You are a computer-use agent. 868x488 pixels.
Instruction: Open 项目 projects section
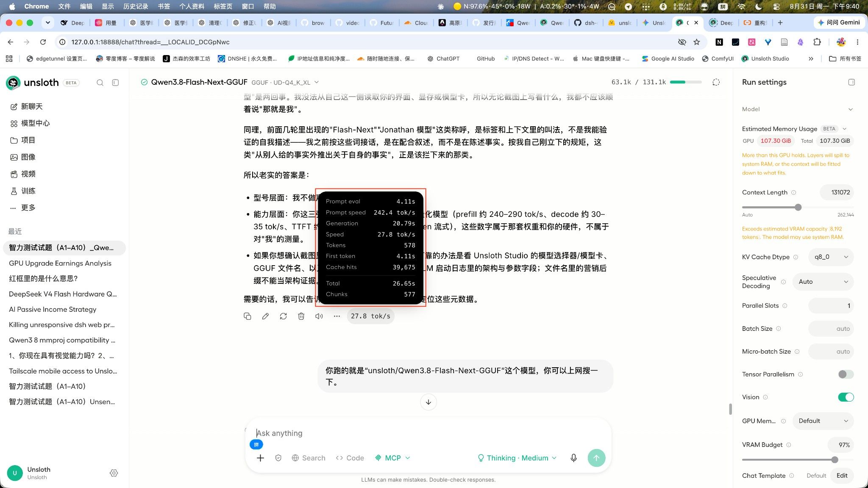click(22, 140)
